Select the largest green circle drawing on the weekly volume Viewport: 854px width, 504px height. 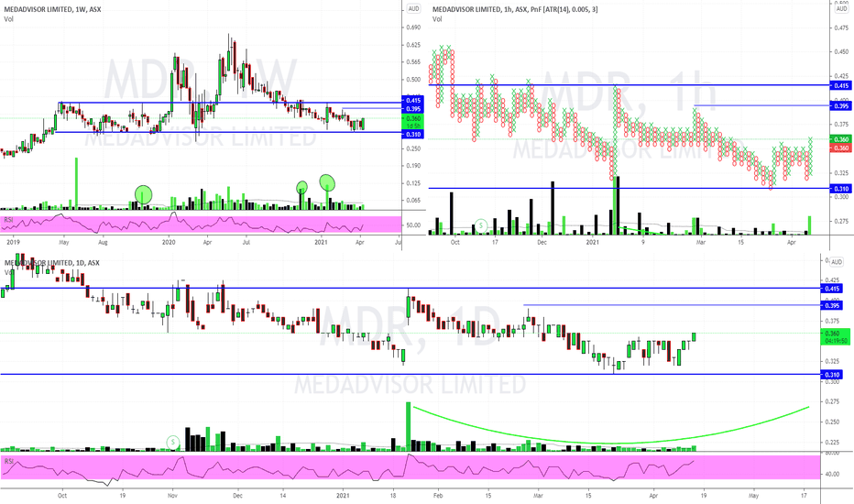click(x=143, y=194)
